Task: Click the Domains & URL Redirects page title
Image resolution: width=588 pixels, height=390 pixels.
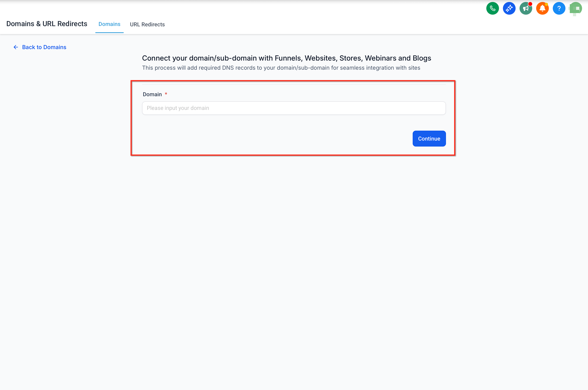Action: coord(47,24)
